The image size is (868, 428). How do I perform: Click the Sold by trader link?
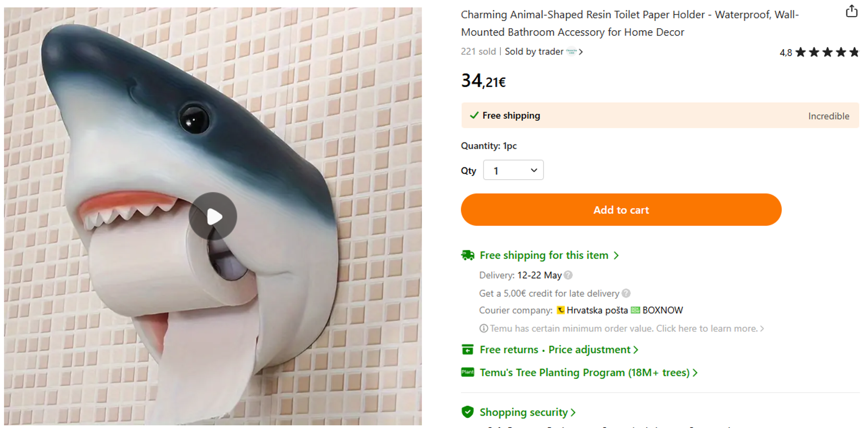point(534,52)
